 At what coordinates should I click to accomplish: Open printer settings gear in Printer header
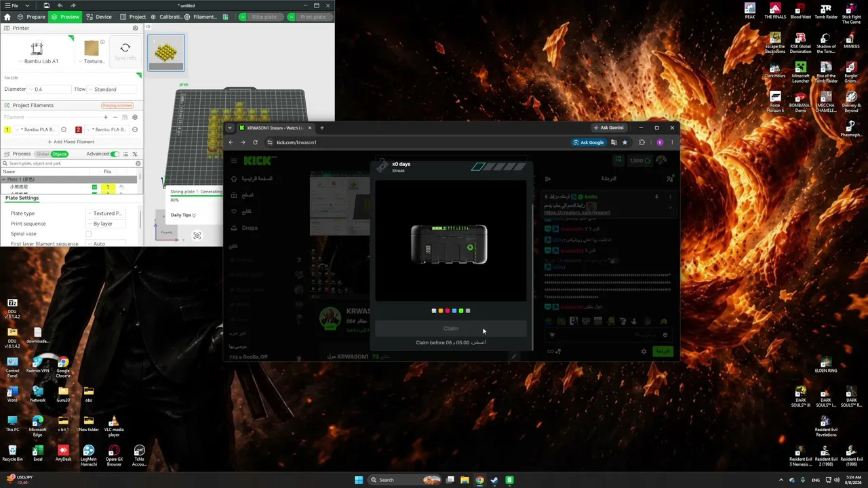(135, 28)
